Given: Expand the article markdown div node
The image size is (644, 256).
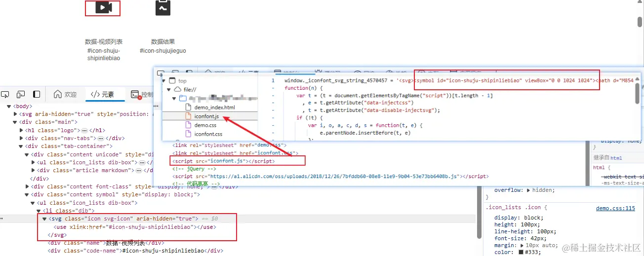Looking at the screenshot, I should (x=33, y=170).
